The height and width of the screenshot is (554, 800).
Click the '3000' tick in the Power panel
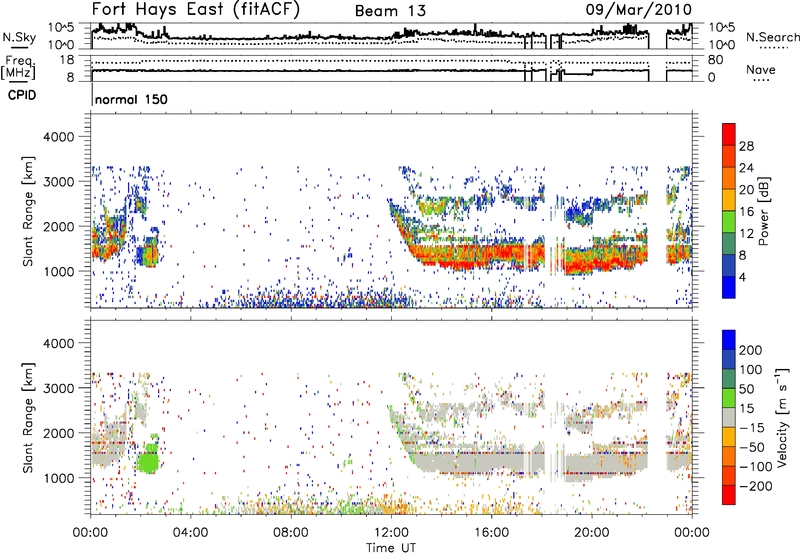coord(58,182)
